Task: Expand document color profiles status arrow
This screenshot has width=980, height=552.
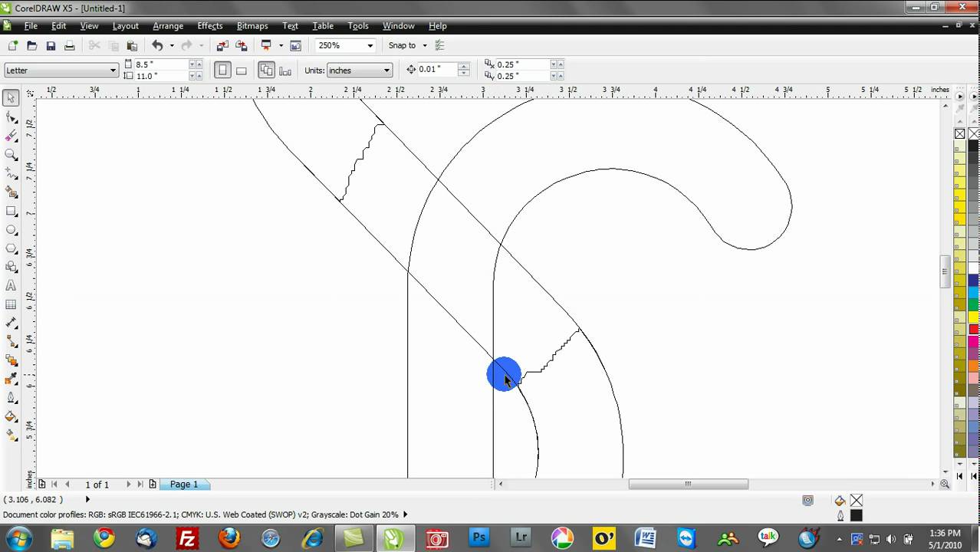Action: 405,515
